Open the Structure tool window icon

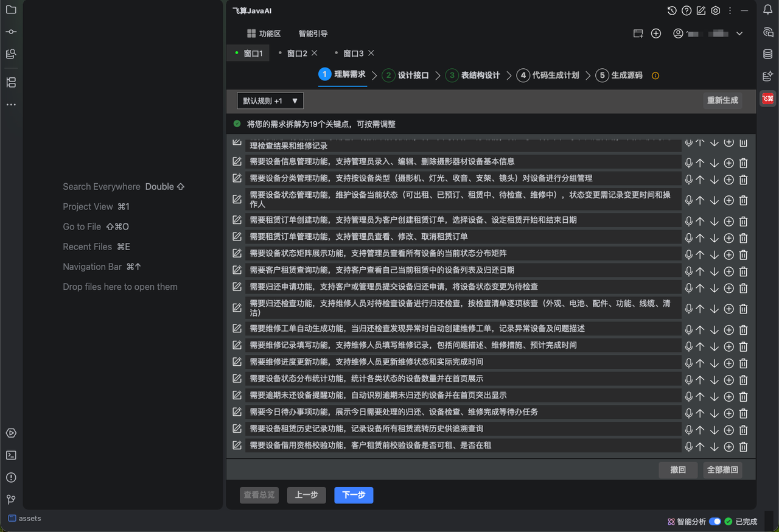(x=11, y=82)
